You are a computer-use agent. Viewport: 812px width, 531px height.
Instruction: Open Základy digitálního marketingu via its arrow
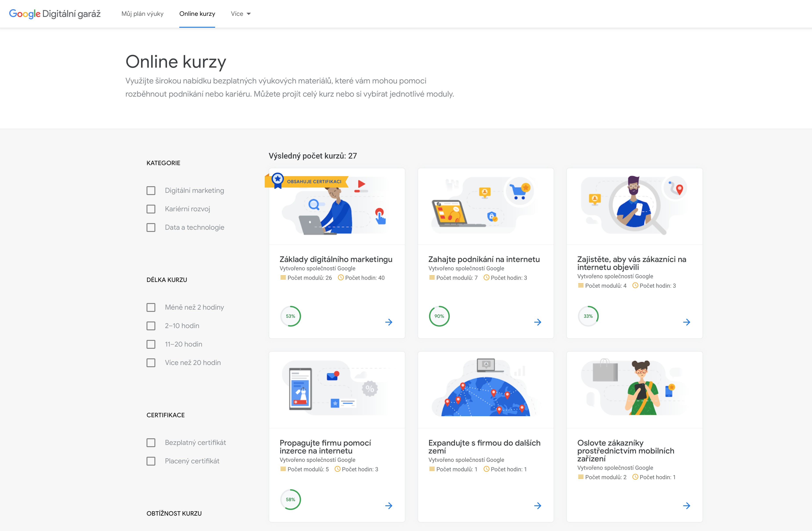click(x=389, y=322)
